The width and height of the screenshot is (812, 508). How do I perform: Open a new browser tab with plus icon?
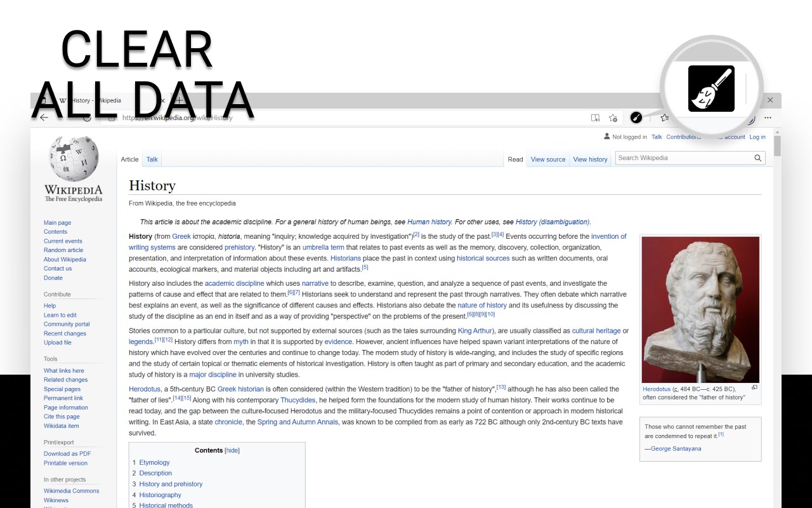click(180, 100)
